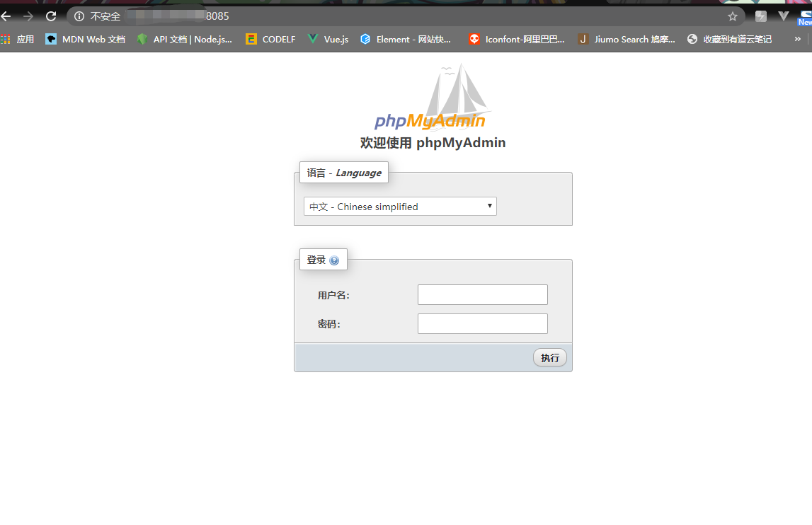Open the API 文档 Node.js bookmark
The image size is (812, 525).
click(184, 39)
